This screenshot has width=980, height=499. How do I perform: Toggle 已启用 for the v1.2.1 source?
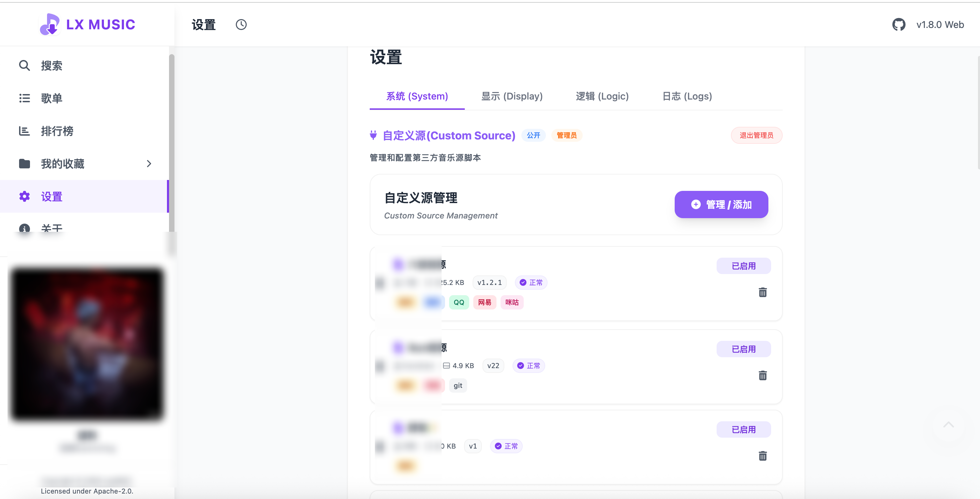pyautogui.click(x=744, y=266)
